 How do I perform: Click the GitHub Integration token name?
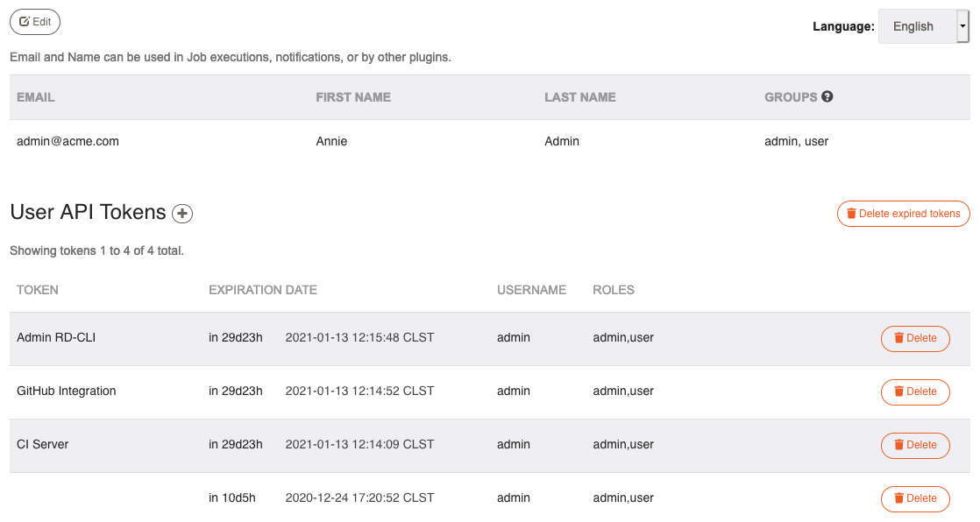[67, 391]
